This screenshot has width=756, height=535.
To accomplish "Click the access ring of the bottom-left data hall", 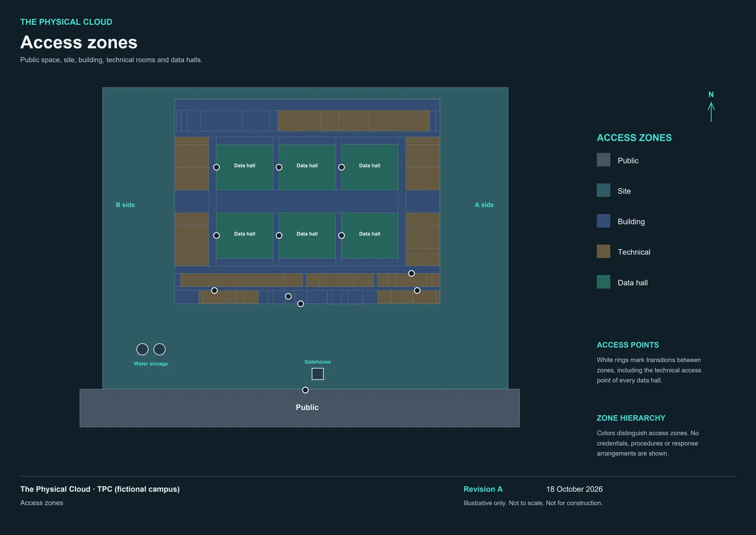I will [217, 236].
